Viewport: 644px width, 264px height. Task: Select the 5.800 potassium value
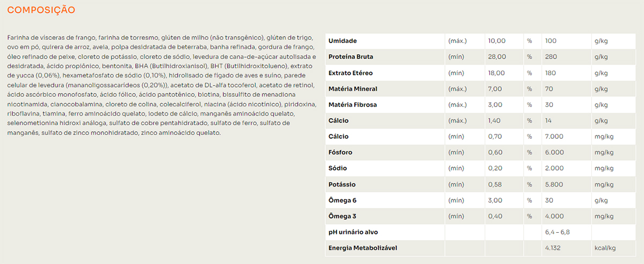554,184
